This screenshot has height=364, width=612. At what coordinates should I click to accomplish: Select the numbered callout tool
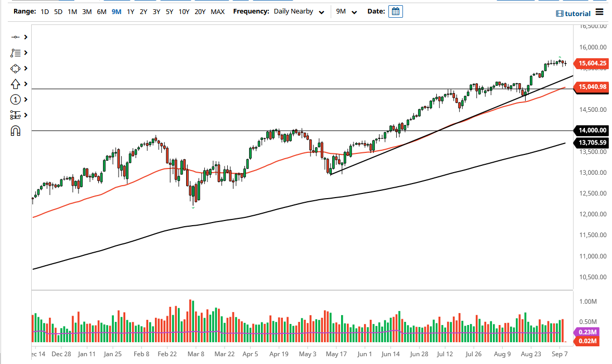click(x=16, y=99)
